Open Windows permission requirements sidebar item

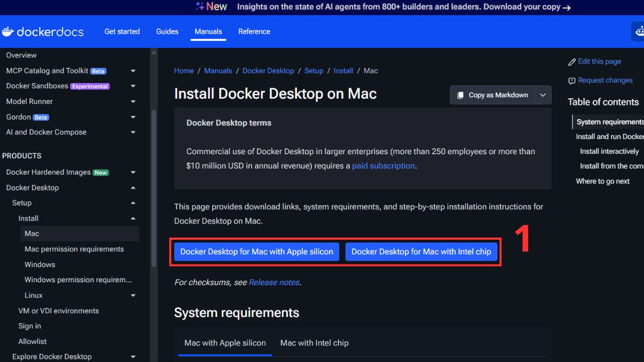click(x=78, y=280)
